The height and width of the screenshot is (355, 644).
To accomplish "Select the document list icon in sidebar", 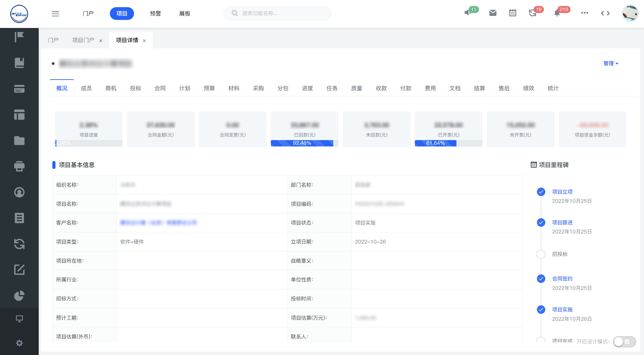I will click(x=19, y=218).
